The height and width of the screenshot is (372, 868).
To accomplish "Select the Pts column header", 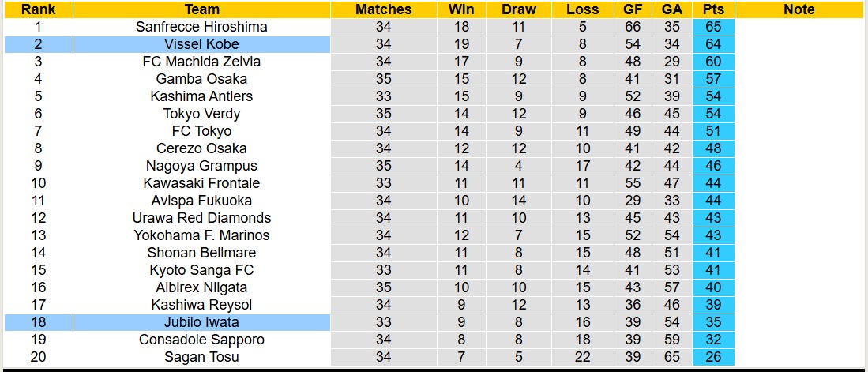I will pyautogui.click(x=713, y=9).
